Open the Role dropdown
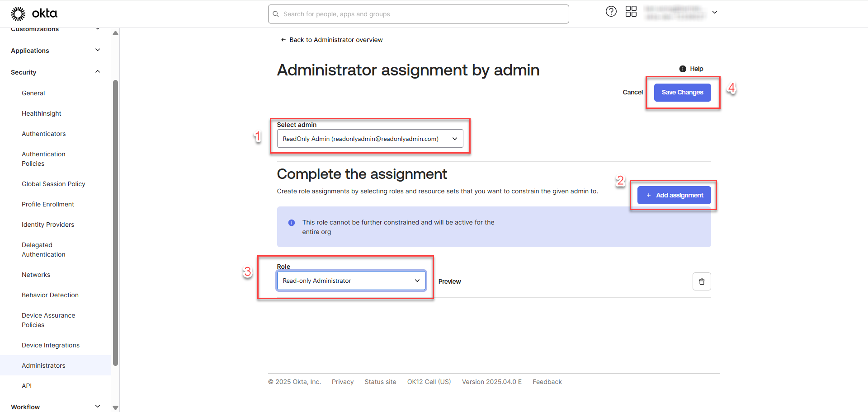This screenshot has height=412, width=868. tap(351, 281)
